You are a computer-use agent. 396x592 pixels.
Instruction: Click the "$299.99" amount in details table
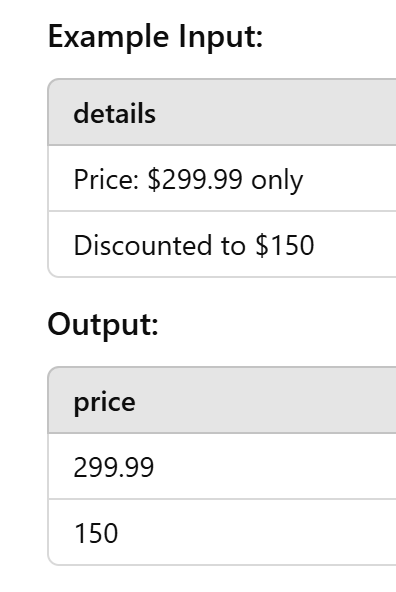coord(195,179)
